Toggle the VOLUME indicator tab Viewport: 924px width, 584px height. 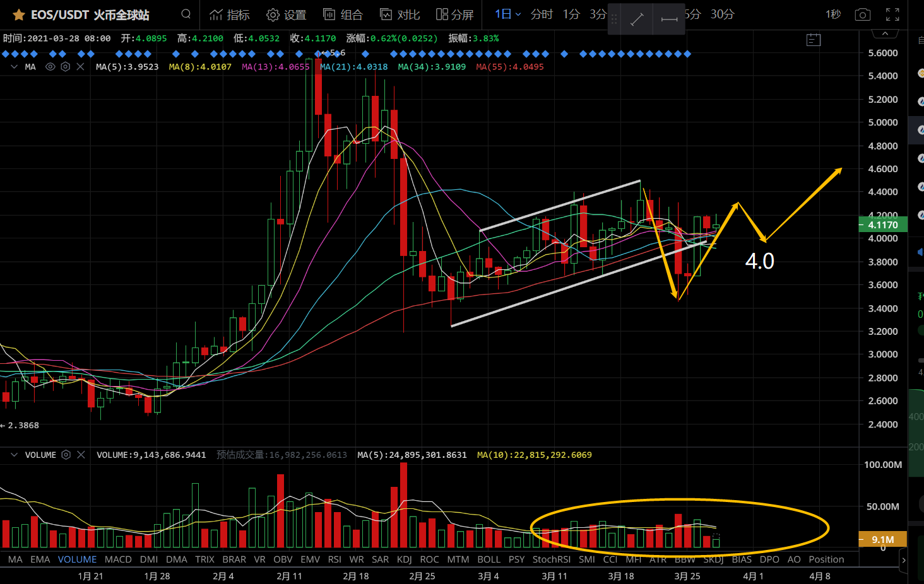[77, 559]
